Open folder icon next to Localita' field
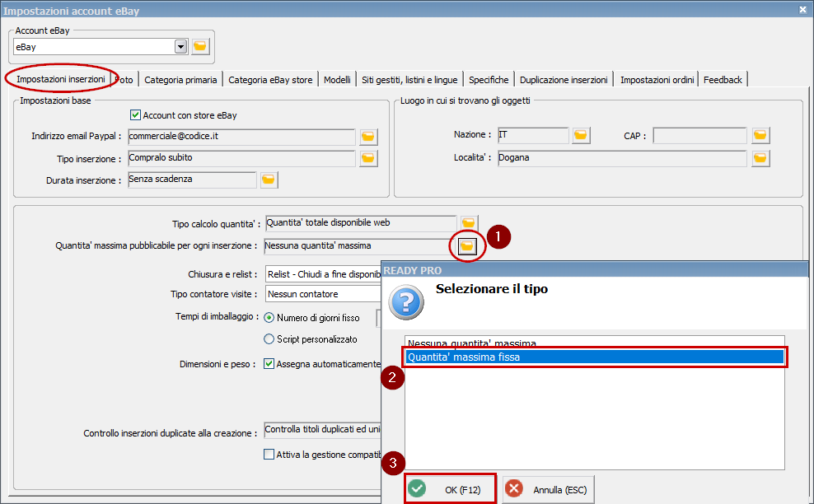Viewport: 814px width, 504px height. pyautogui.click(x=760, y=157)
